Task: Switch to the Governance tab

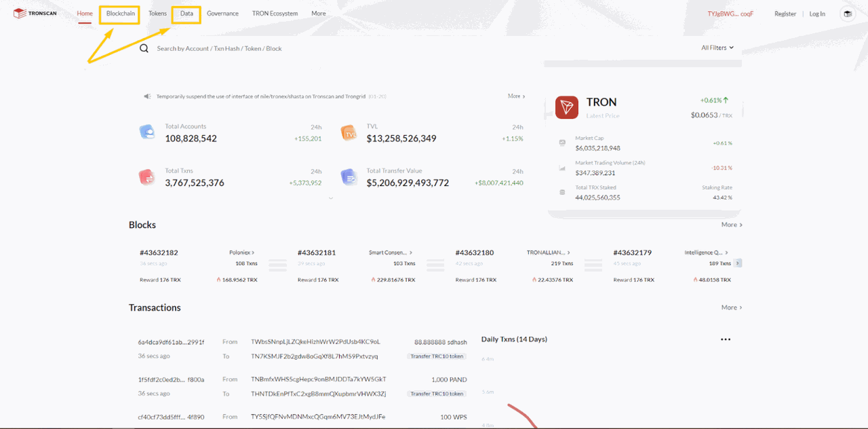Action: [222, 13]
